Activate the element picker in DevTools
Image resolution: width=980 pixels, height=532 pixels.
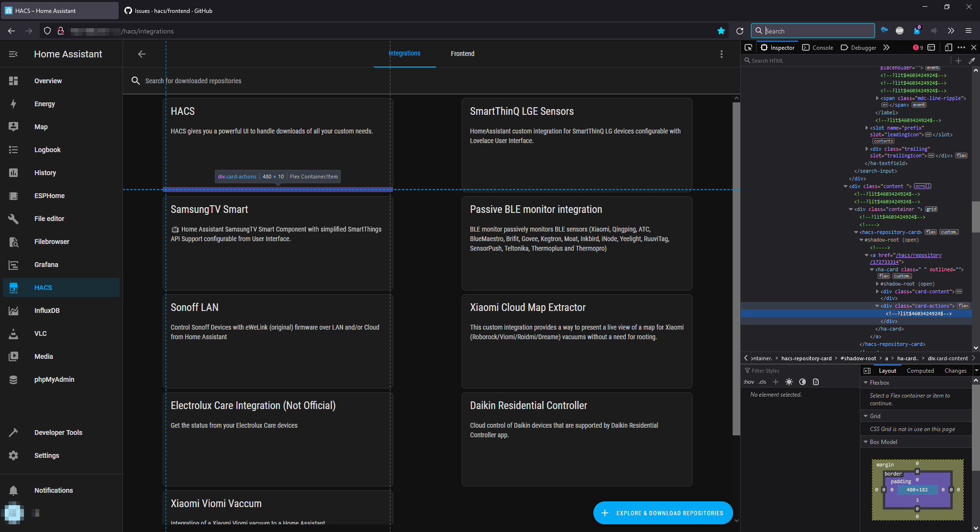(748, 47)
